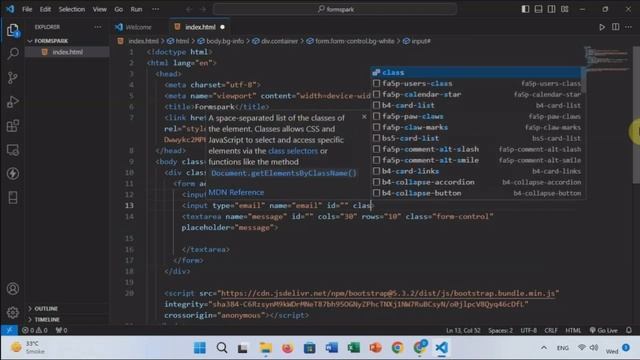Open Explorer views and more actions ellipsis
This screenshot has height=360, width=640.
point(98,27)
